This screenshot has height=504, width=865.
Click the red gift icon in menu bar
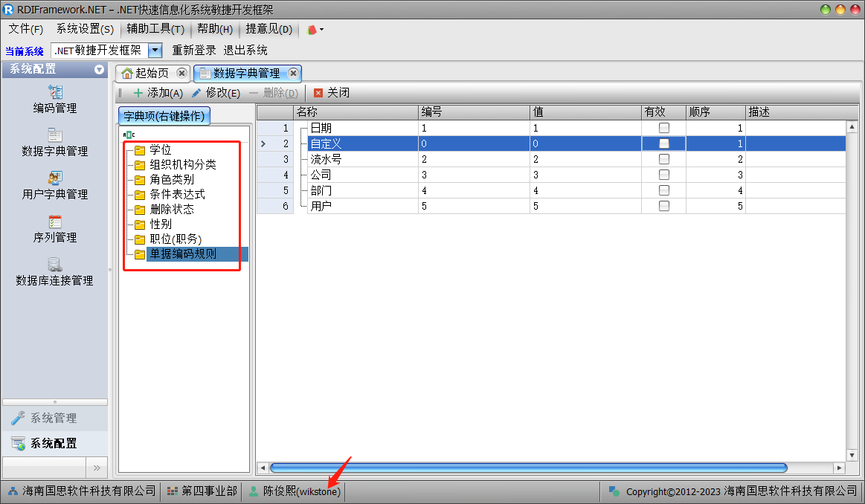pyautogui.click(x=312, y=30)
